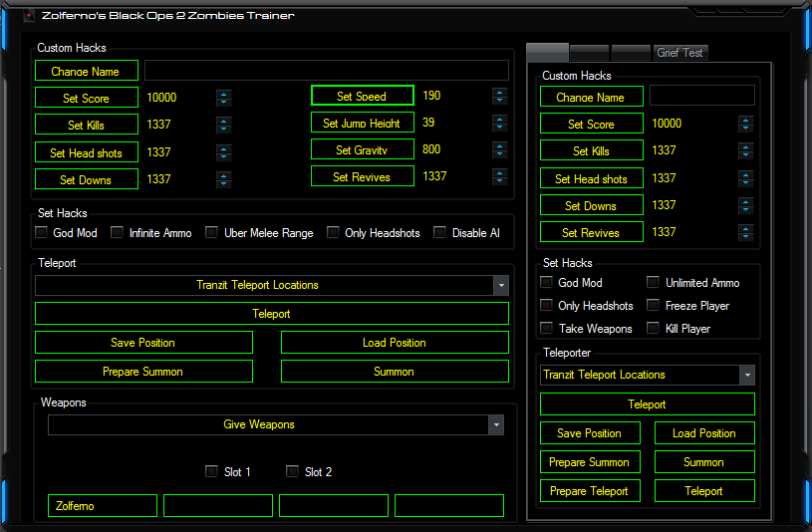Click Change Name button in main panel
The width and height of the screenshot is (812, 532).
tap(87, 71)
